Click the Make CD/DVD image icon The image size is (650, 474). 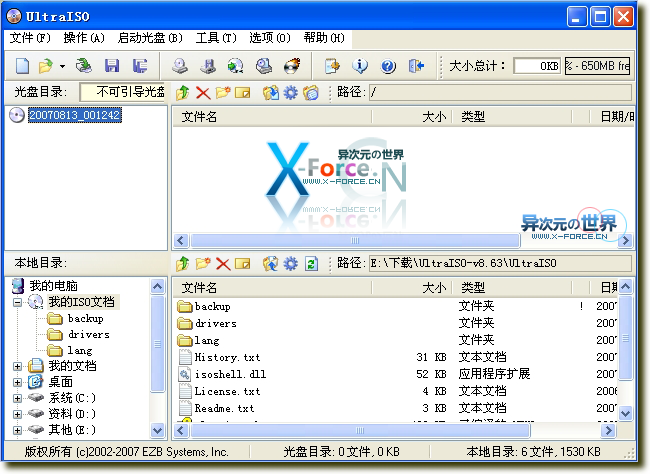pos(180,66)
